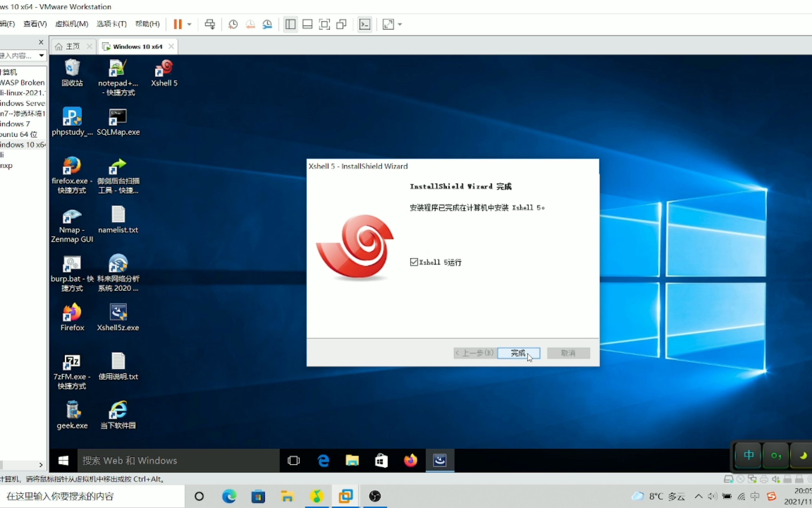Open Task View in guest taskbar

[x=294, y=460]
